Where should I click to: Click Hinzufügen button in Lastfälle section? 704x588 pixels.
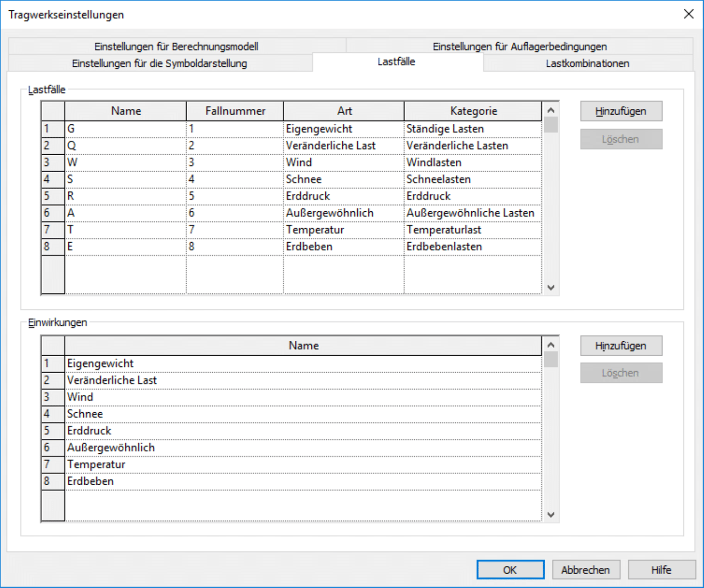pos(621,111)
